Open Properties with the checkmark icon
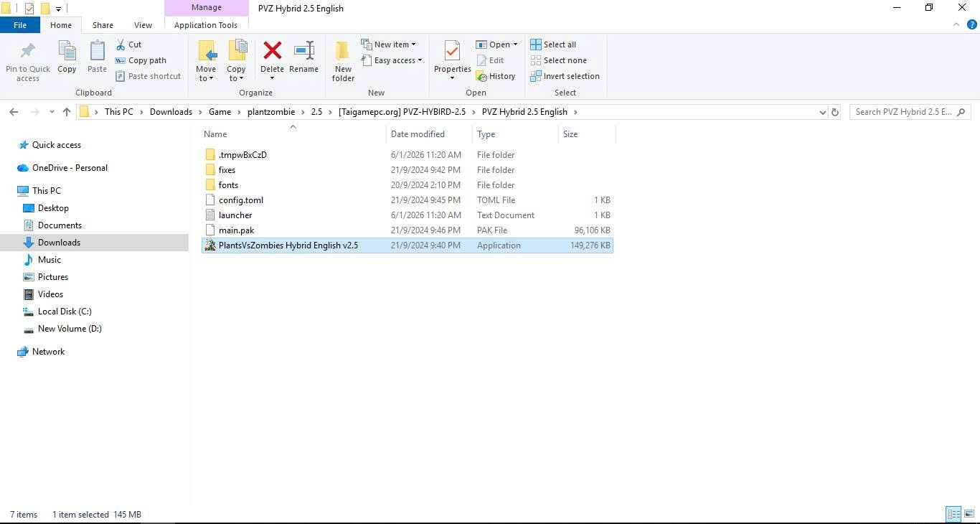This screenshot has width=980, height=524. [452, 52]
